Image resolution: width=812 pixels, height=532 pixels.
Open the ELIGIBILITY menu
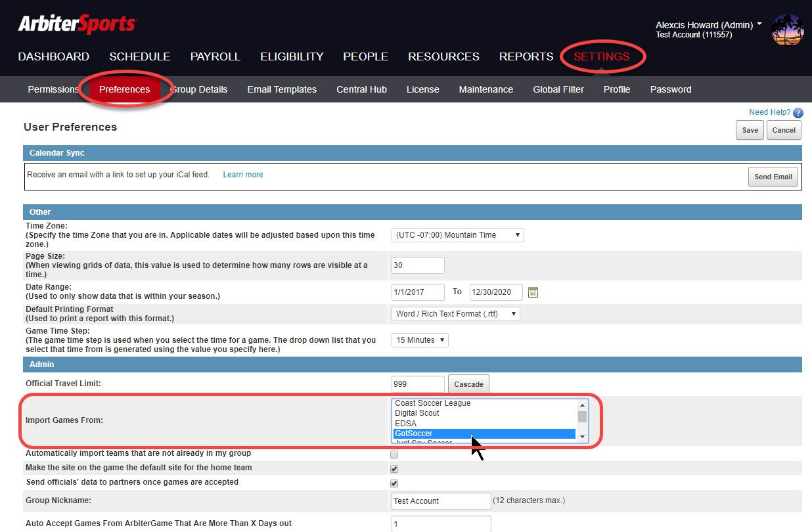tap(292, 56)
